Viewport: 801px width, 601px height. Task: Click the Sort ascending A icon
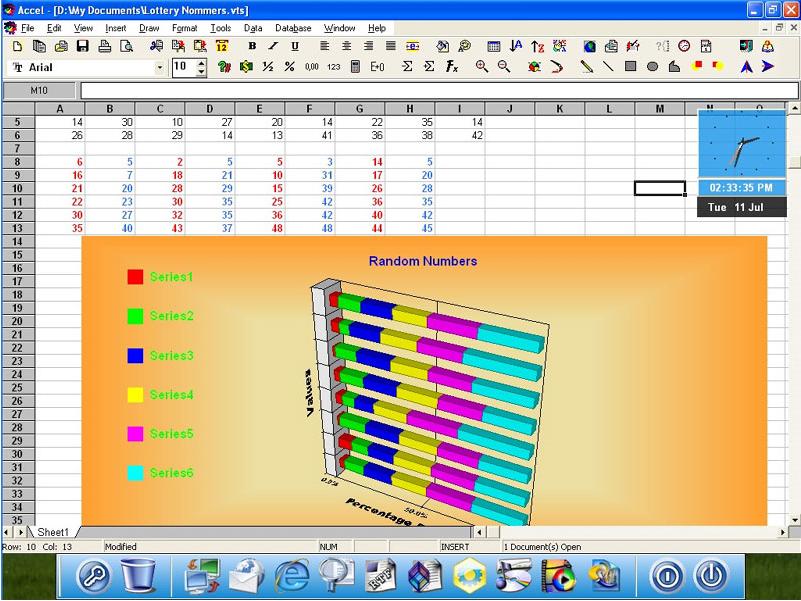click(x=516, y=47)
